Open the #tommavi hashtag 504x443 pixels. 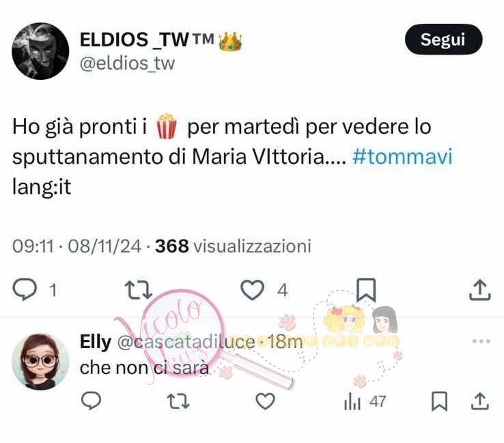[x=402, y=157]
